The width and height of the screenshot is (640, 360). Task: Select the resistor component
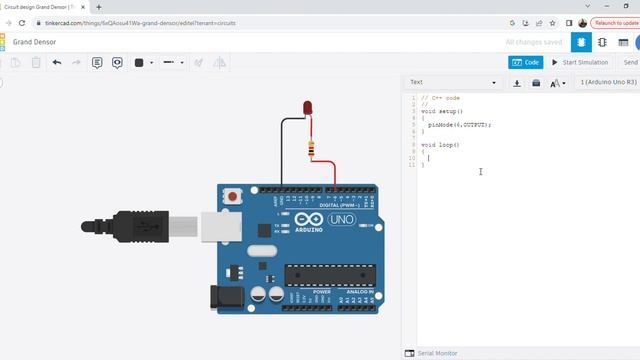coord(311,149)
